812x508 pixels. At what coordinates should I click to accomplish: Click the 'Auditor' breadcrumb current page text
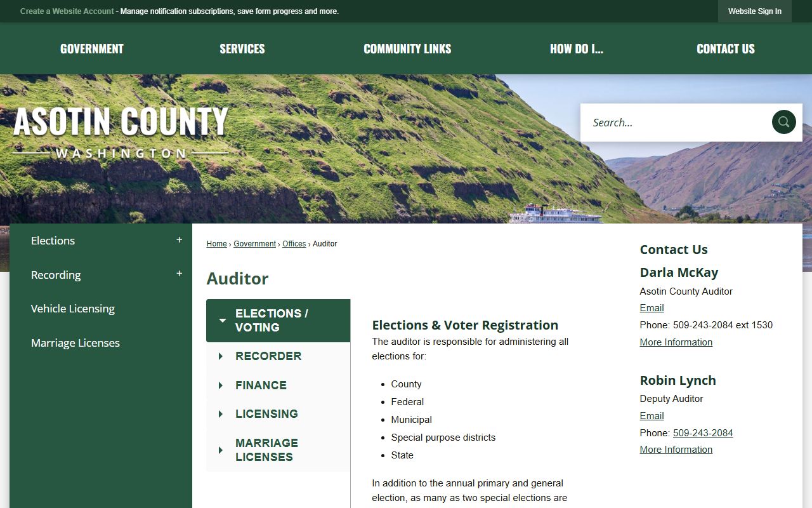coord(325,244)
